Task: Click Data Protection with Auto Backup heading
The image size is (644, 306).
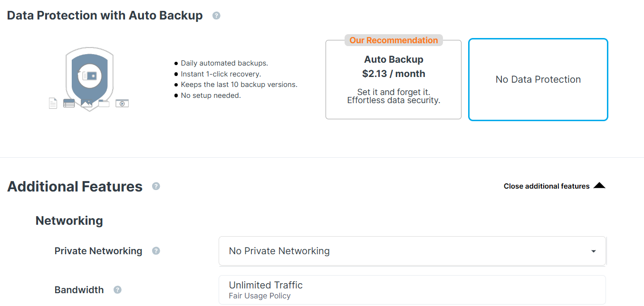Action: pos(105,15)
